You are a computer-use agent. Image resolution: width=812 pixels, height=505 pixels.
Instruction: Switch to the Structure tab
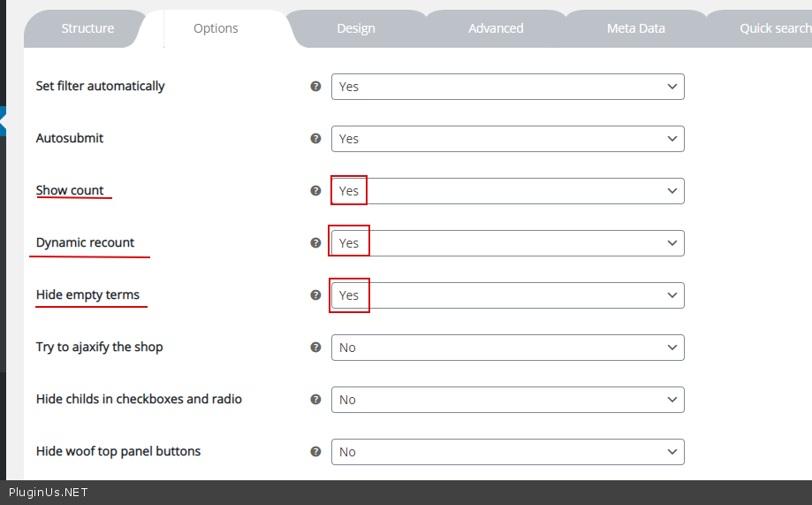87,28
